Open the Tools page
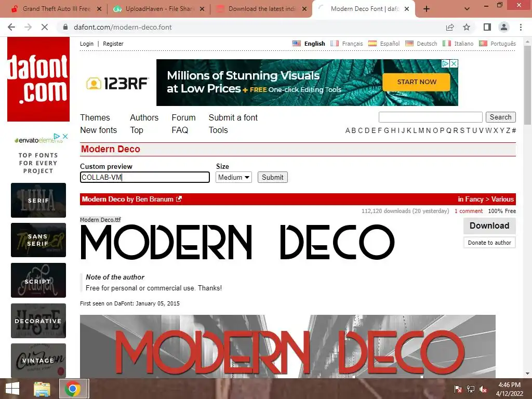 pos(218,130)
